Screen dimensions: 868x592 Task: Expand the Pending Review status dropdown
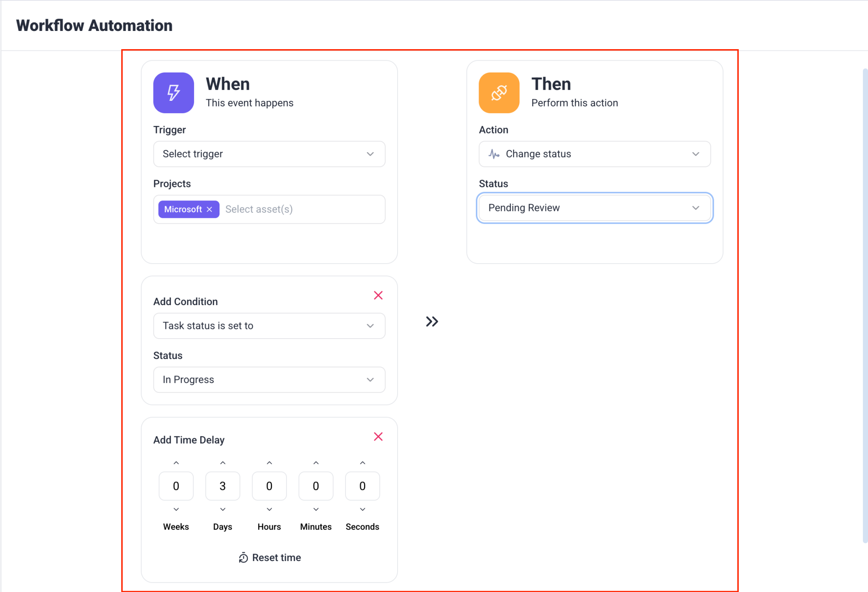594,208
